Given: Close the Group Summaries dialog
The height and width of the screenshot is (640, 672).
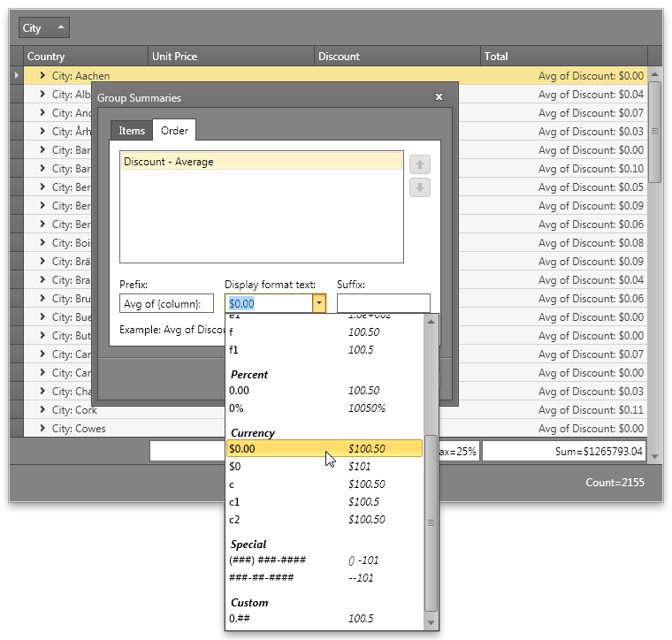Looking at the screenshot, I should 439,97.
